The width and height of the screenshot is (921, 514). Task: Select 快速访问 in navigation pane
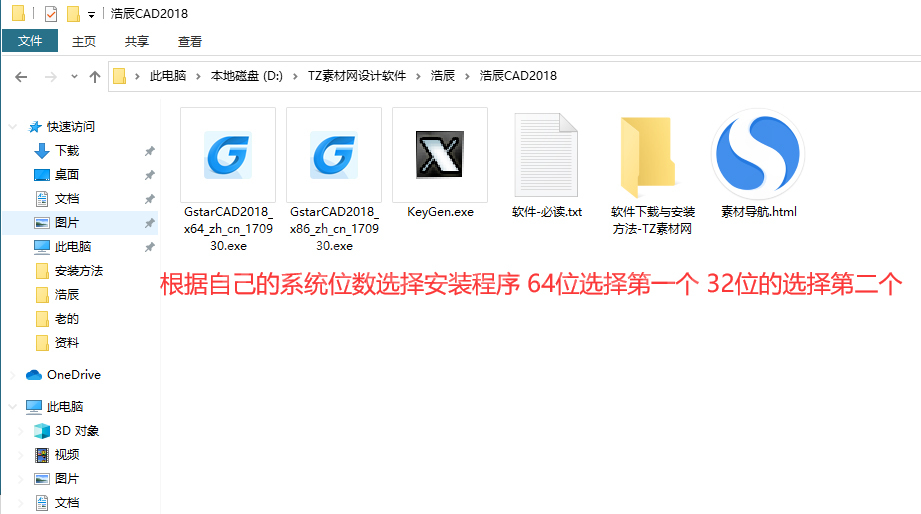[x=70, y=126]
